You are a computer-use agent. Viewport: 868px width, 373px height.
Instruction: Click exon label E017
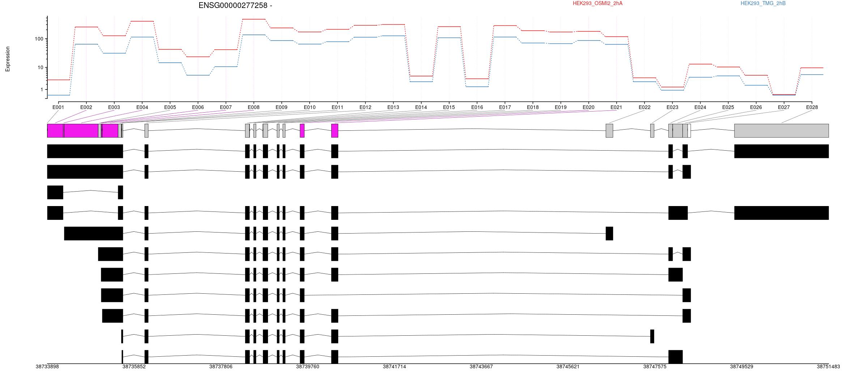(505, 107)
